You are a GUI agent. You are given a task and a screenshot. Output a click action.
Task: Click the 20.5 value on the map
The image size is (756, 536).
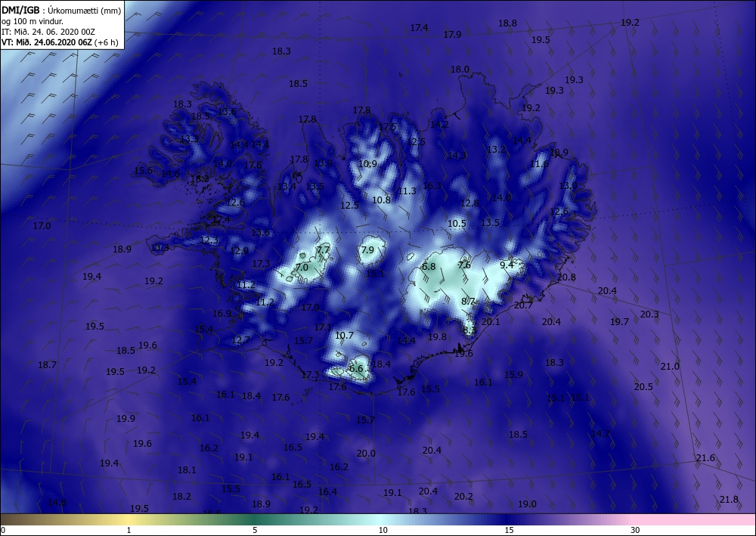[643, 386]
